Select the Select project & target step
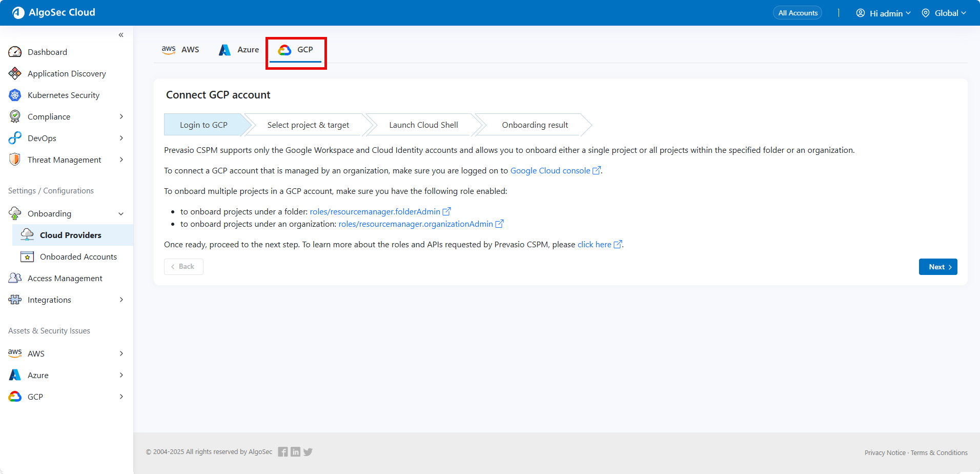 [x=308, y=125]
